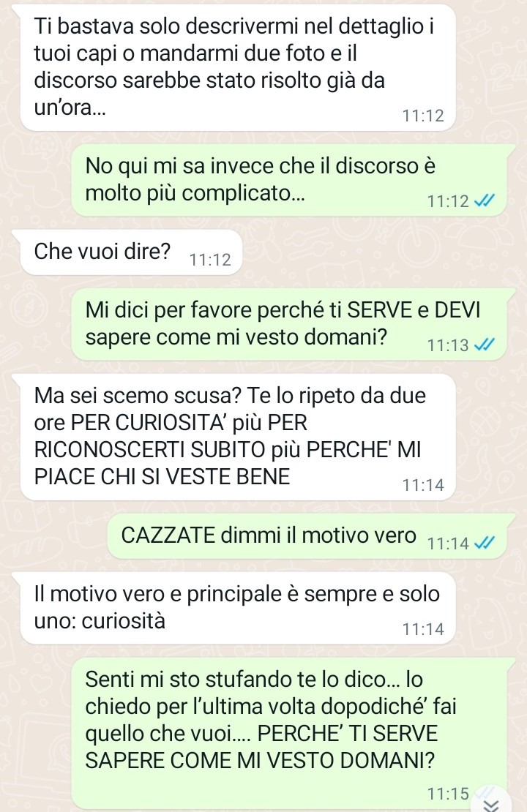Click the 11:15 timestamp on last message
This screenshot has width=527, height=812.
tap(448, 794)
